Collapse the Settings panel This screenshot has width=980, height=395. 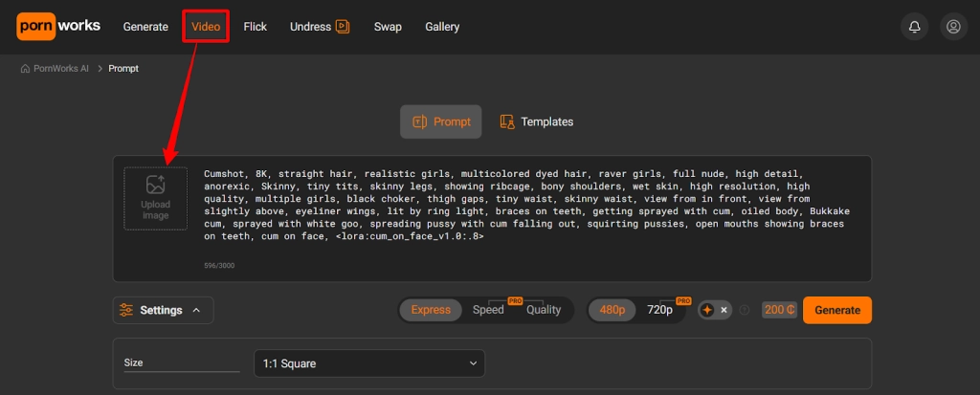pyautogui.click(x=163, y=310)
